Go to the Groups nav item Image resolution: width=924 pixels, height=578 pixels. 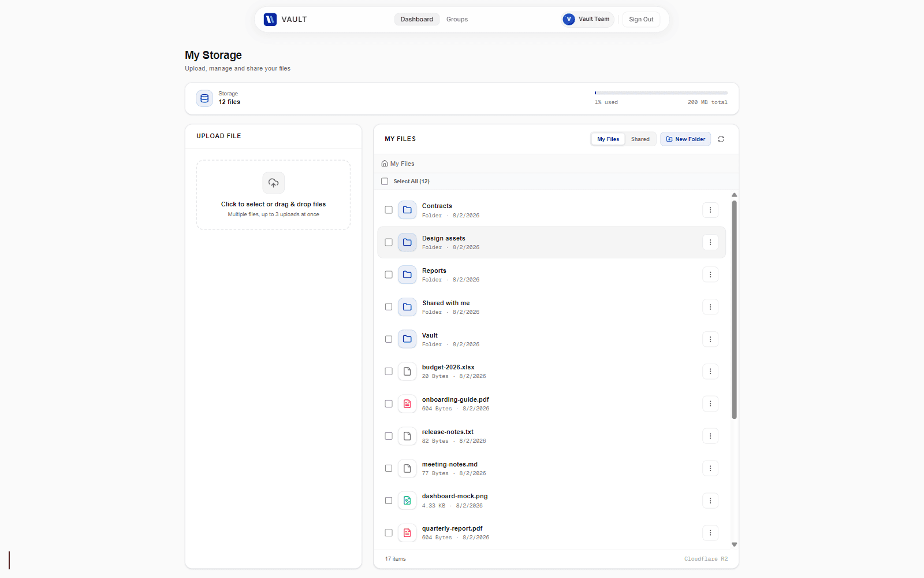(457, 19)
